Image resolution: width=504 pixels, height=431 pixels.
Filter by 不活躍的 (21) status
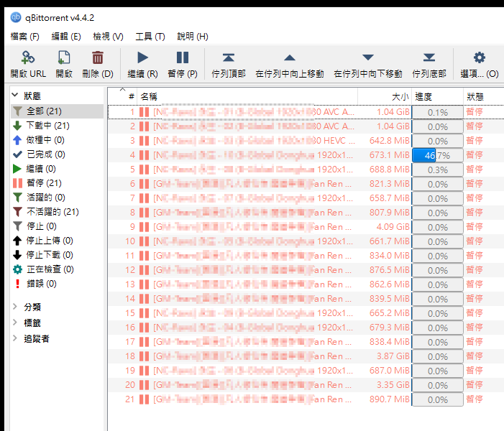58,212
